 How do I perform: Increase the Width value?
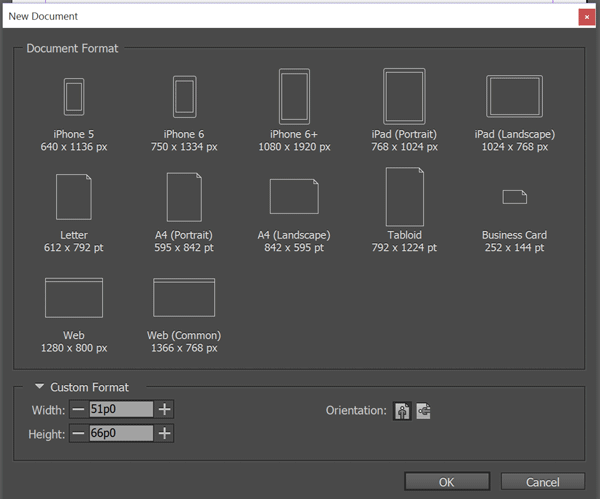[164, 409]
